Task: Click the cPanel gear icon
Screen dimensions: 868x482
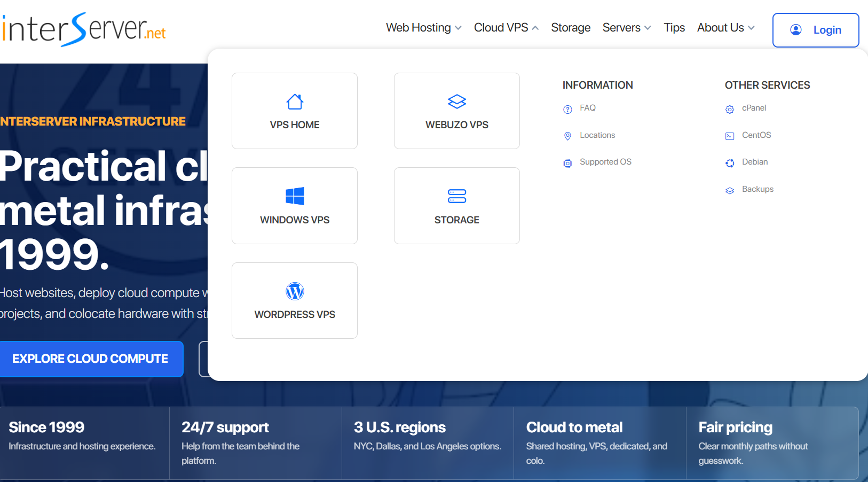Action: [730, 110]
